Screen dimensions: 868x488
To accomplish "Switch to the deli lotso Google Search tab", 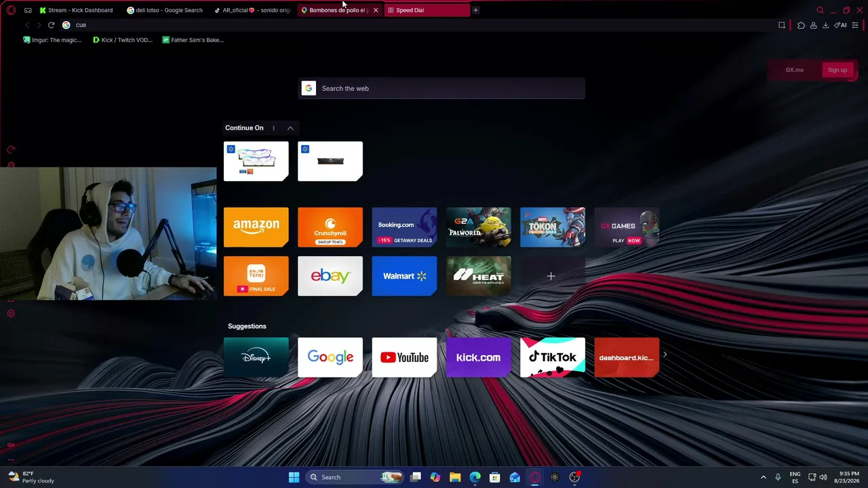I will (x=164, y=10).
